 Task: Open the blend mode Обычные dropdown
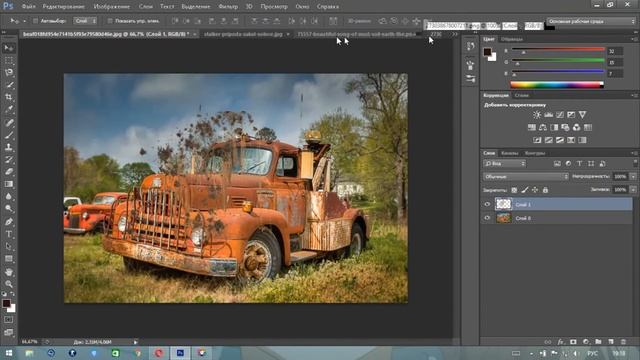coord(526,177)
